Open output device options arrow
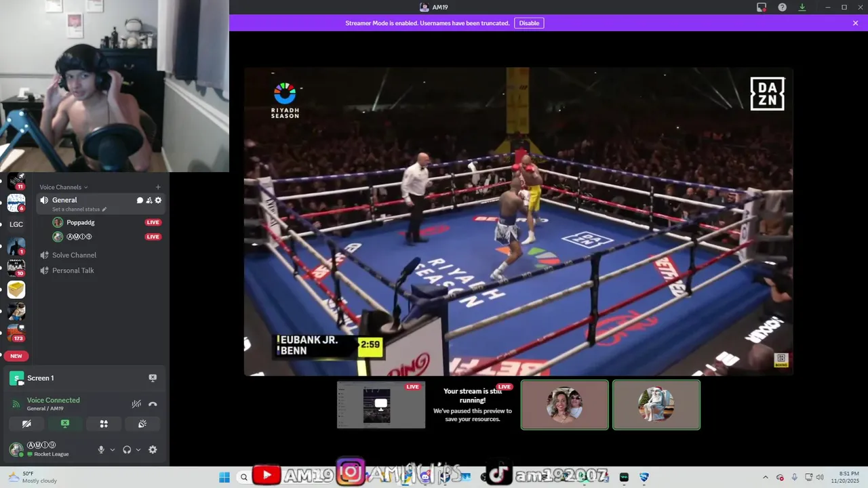 tap(138, 449)
